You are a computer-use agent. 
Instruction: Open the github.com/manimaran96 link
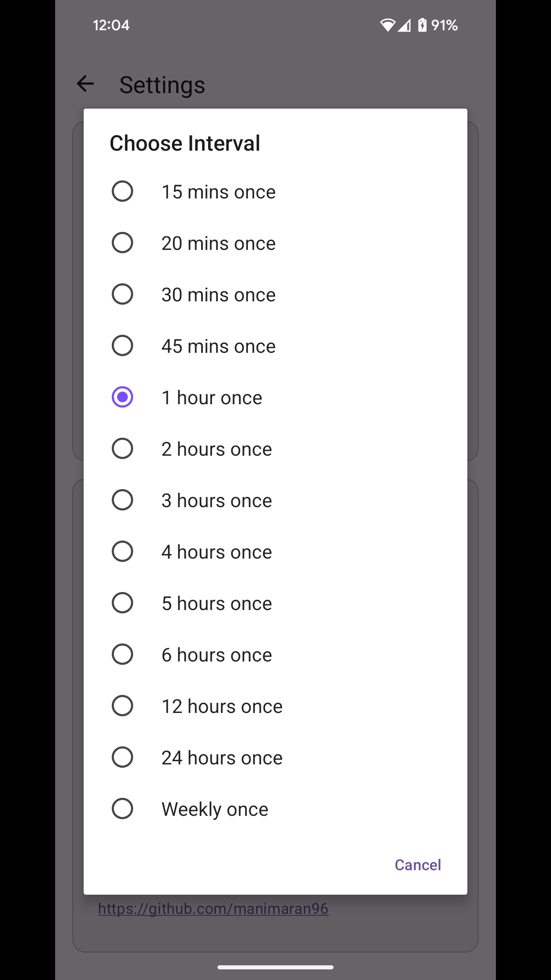[x=213, y=909]
